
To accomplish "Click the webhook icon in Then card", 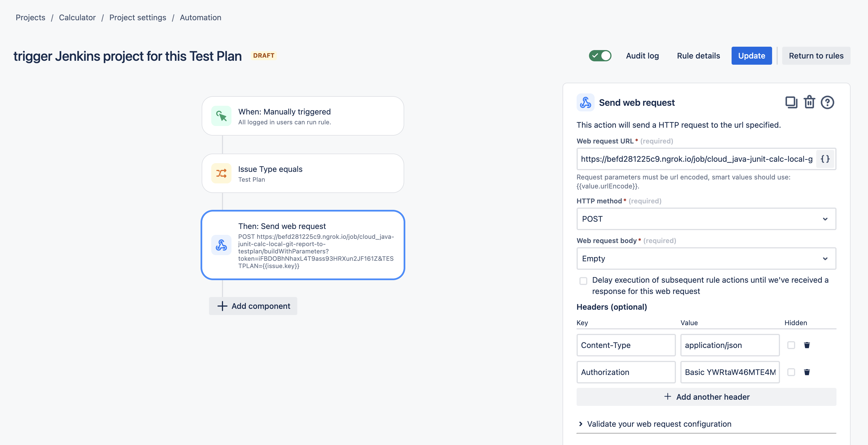I will click(x=221, y=245).
